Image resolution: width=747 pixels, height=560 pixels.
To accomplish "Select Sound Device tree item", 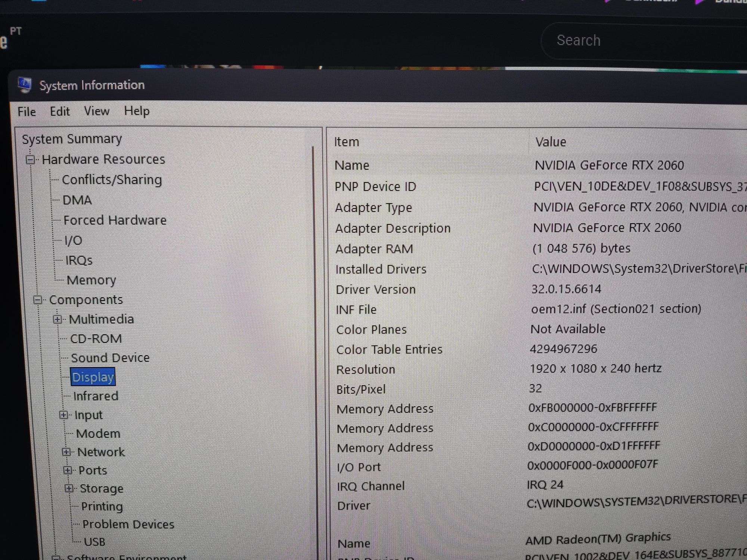I will [x=110, y=358].
